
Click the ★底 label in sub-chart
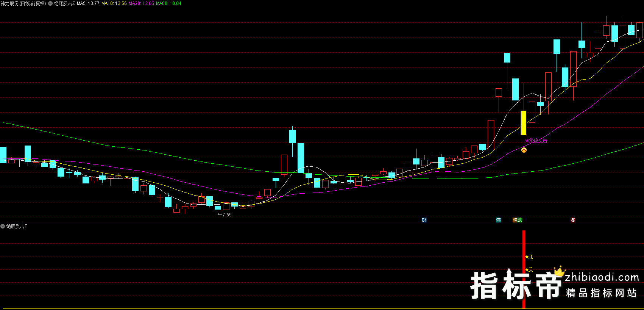coord(529,257)
